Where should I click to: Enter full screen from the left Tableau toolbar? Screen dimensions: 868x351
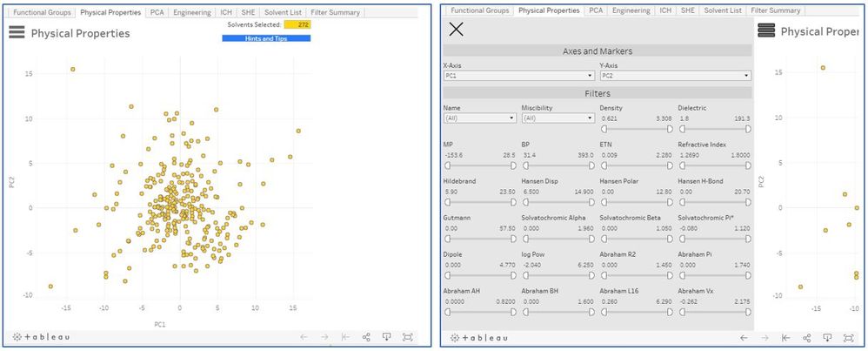[x=407, y=337]
